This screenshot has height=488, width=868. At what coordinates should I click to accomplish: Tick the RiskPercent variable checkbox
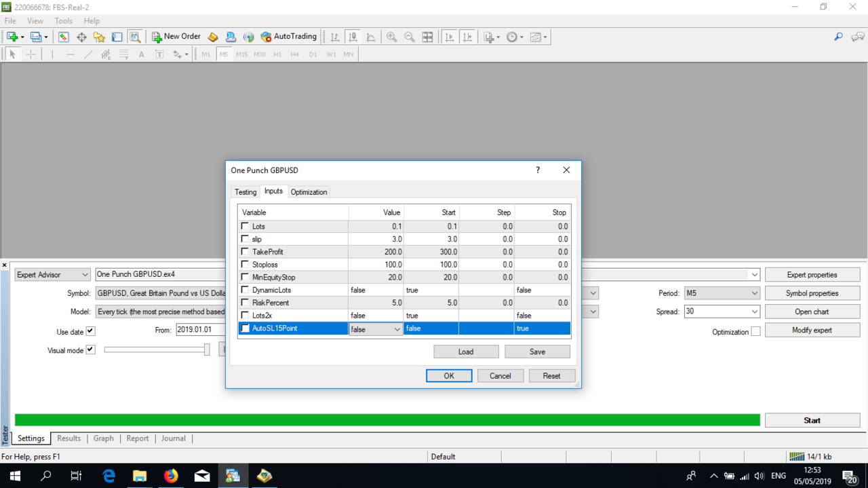[x=245, y=303]
